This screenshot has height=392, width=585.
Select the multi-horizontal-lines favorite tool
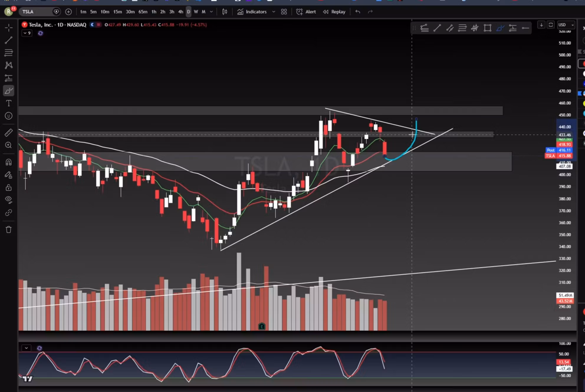coord(462,28)
